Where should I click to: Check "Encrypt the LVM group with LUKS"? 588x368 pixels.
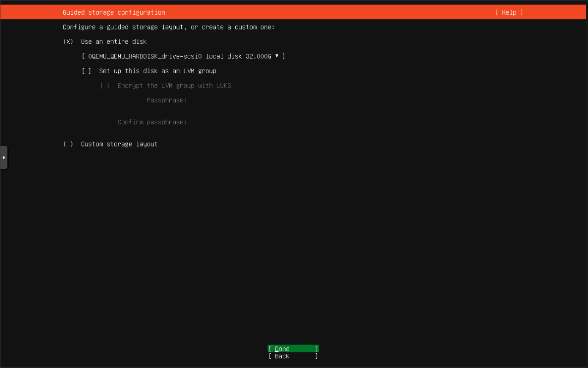105,85
